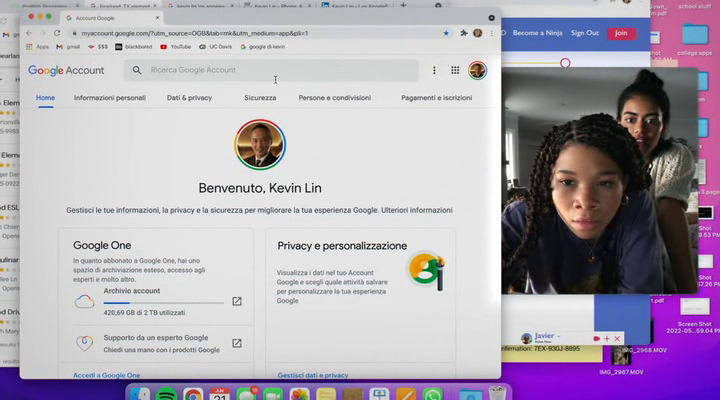Open Archivio account in a new window
The width and height of the screenshot is (720, 400).
[x=236, y=301]
